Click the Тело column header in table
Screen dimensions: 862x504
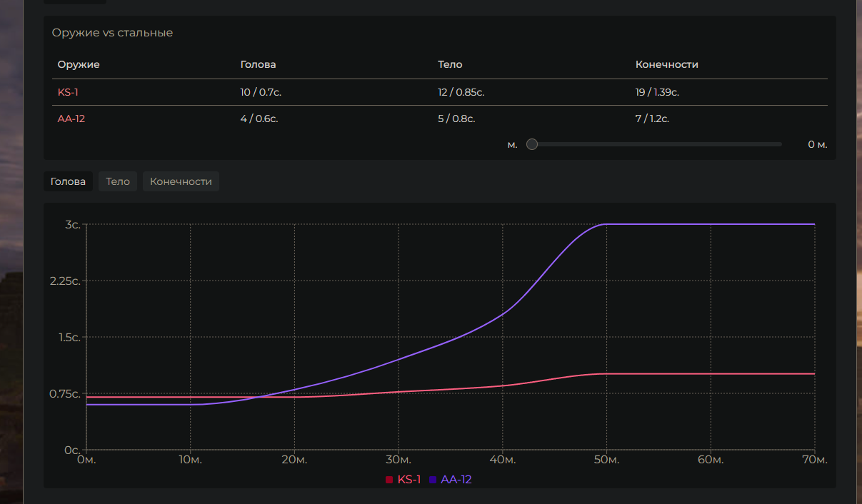coord(450,64)
